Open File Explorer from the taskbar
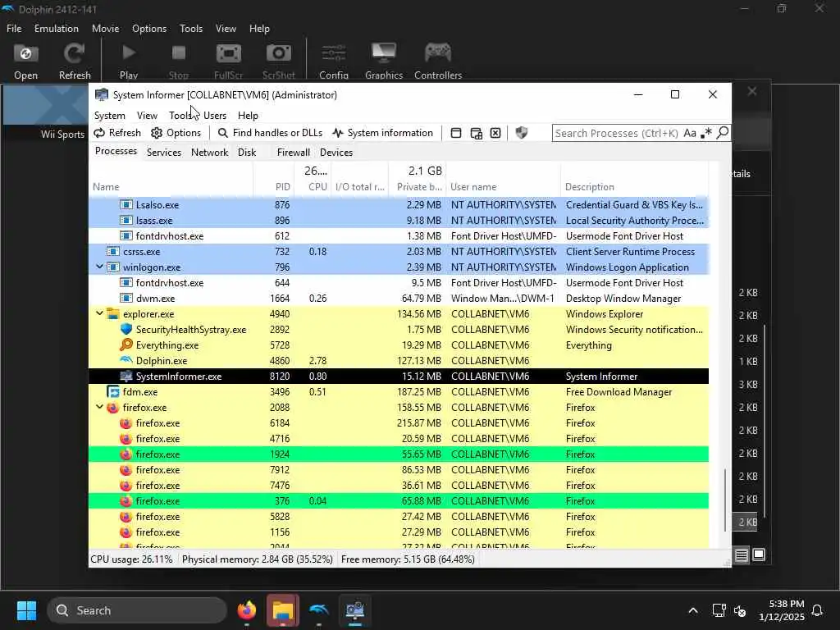840x630 pixels. point(283,610)
